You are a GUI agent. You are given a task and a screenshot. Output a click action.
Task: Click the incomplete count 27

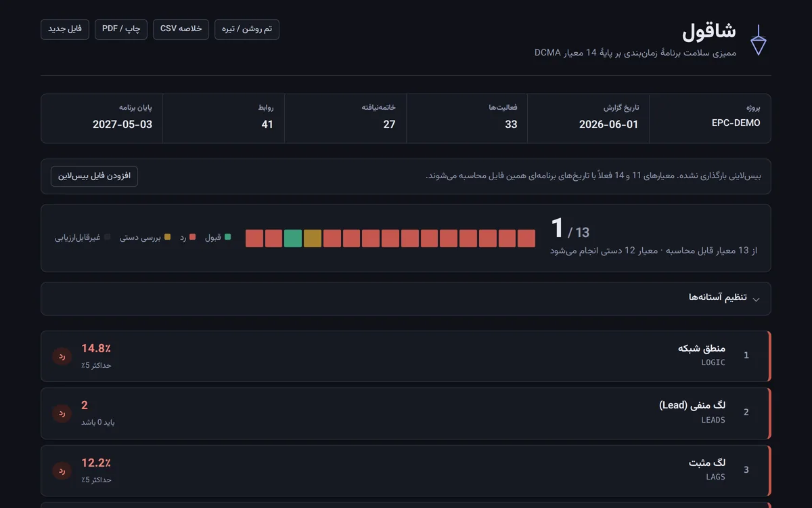(389, 125)
